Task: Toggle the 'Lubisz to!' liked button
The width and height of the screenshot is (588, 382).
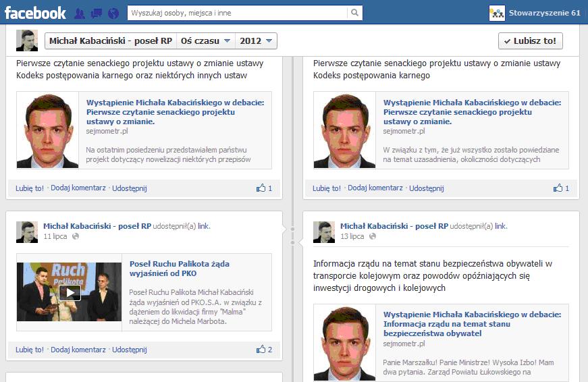Action: [x=530, y=41]
